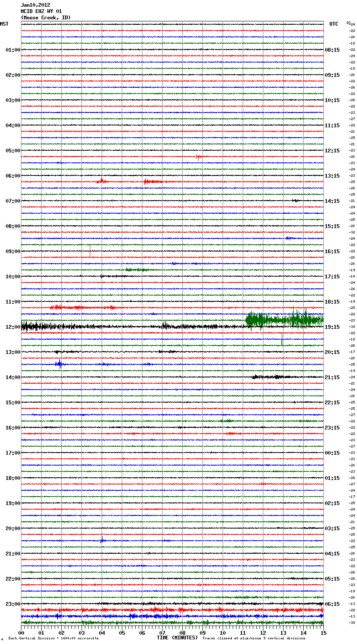Select the 08:00 MST time label

(13, 226)
